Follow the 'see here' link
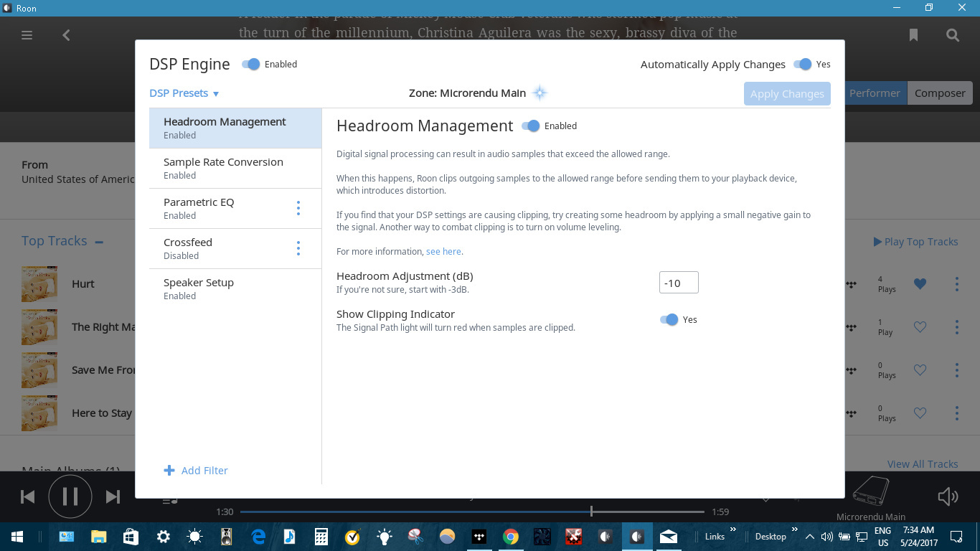This screenshot has width=980, height=551. coord(443,252)
